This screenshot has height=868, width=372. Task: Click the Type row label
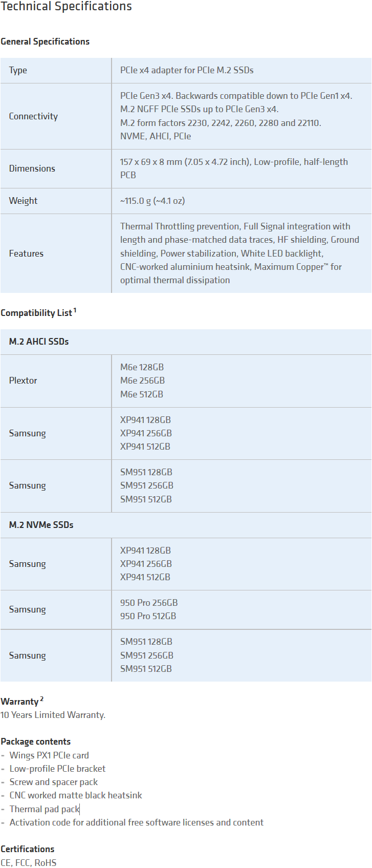(x=18, y=70)
